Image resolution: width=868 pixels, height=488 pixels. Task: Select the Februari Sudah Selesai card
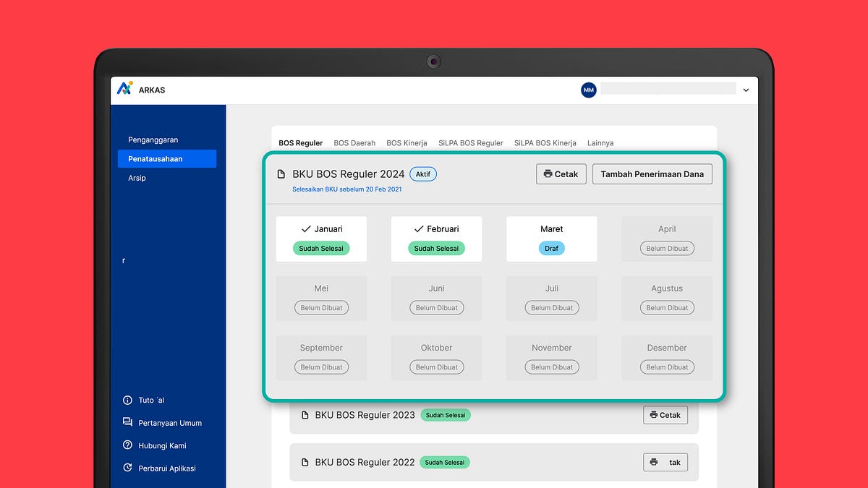coord(436,239)
